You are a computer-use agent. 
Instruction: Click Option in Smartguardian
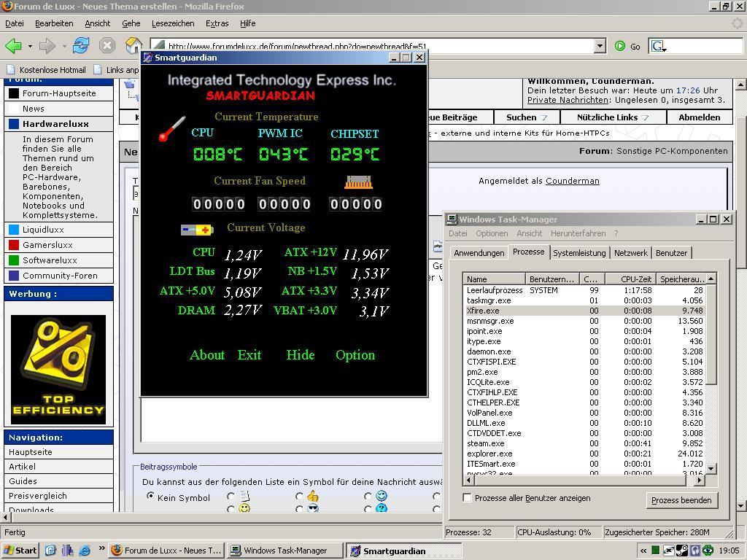click(x=355, y=355)
